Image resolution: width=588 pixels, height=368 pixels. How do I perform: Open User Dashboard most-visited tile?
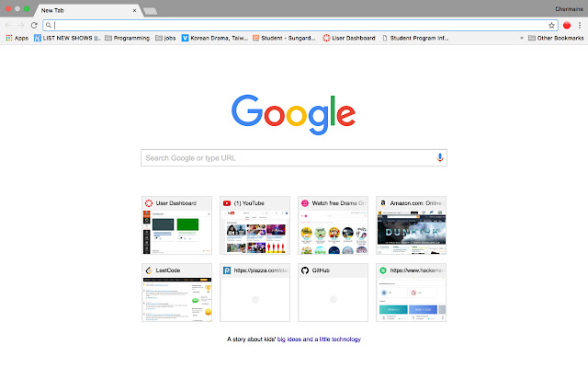point(176,225)
